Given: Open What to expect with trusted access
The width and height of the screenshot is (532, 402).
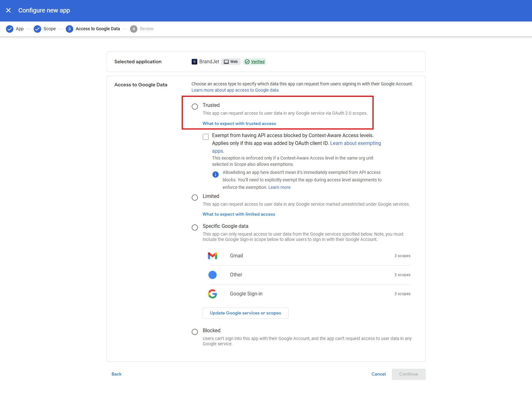Looking at the screenshot, I should tap(239, 123).
